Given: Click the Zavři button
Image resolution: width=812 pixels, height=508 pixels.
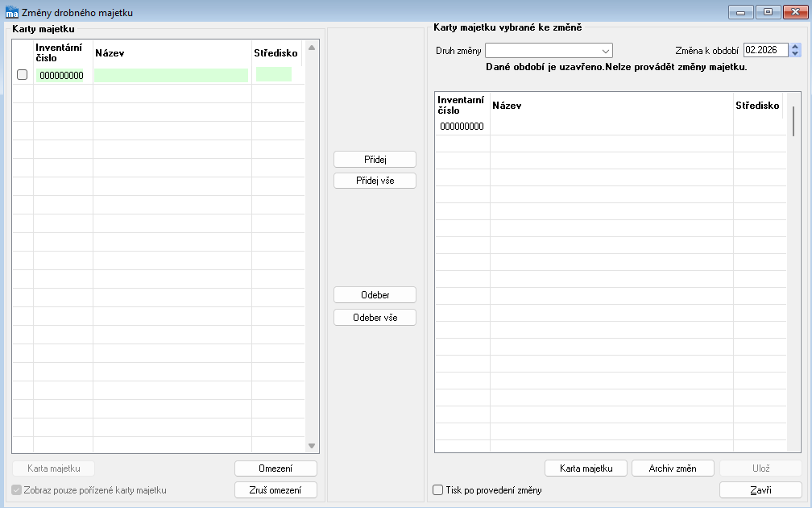Looking at the screenshot, I should (x=760, y=490).
